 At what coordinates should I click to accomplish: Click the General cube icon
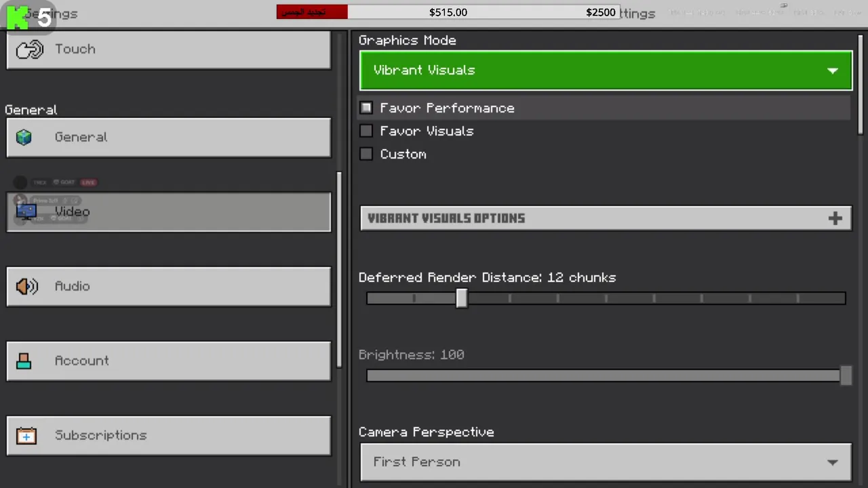pos(24,138)
